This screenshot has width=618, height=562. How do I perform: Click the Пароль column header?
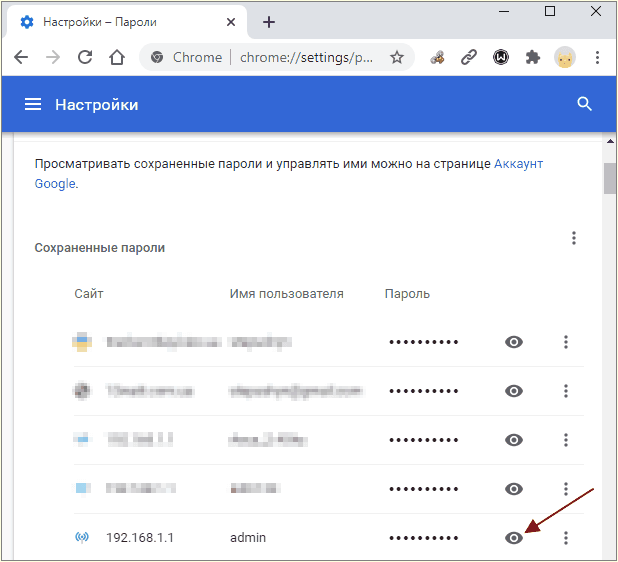pos(407,294)
